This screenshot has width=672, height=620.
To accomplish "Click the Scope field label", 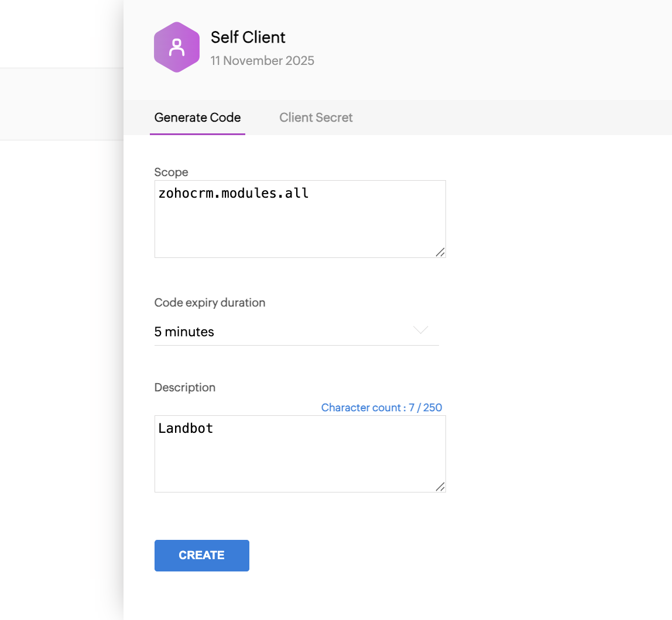I will (x=171, y=172).
